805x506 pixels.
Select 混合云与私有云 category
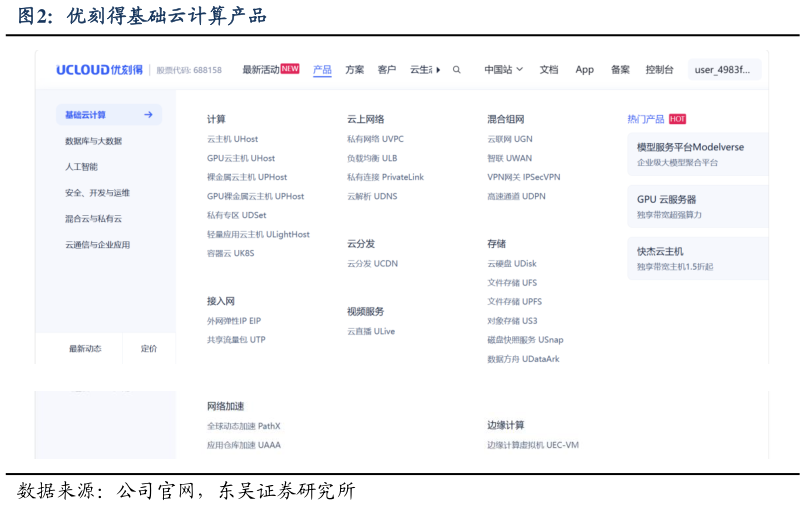[93, 218]
